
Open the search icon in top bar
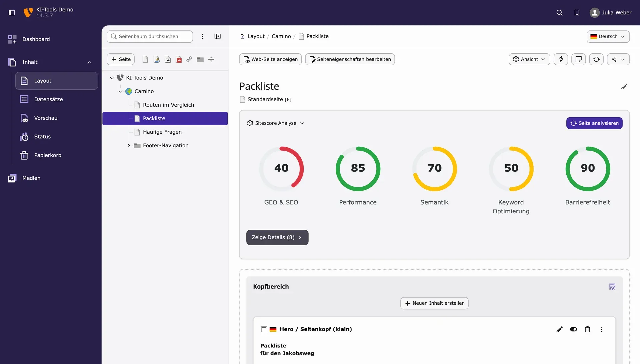pos(560,13)
